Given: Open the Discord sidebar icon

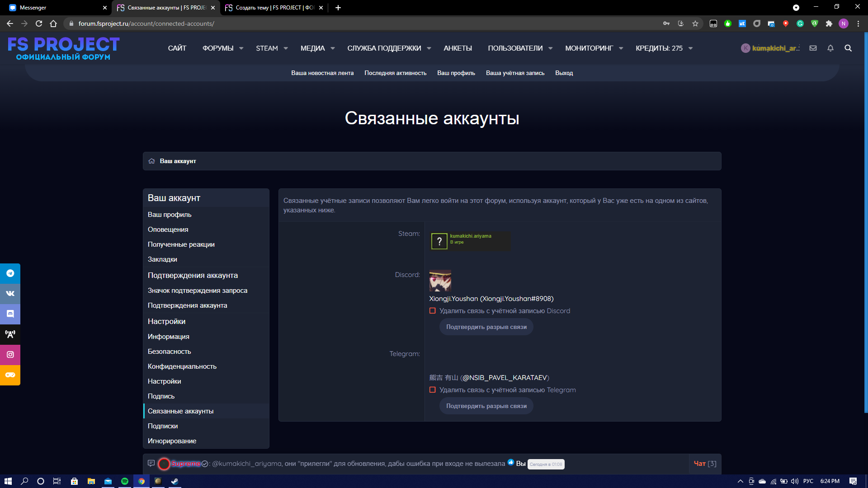Looking at the screenshot, I should click(10, 314).
